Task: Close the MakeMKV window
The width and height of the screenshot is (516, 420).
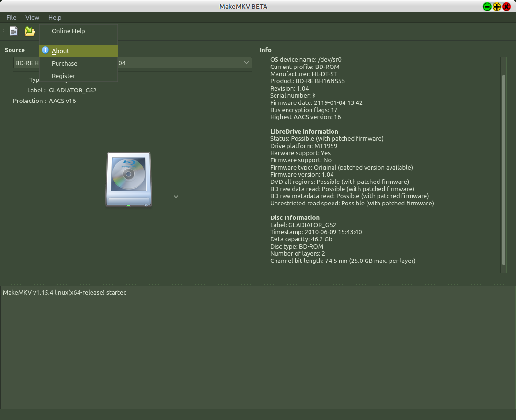Action: pyautogui.click(x=506, y=7)
